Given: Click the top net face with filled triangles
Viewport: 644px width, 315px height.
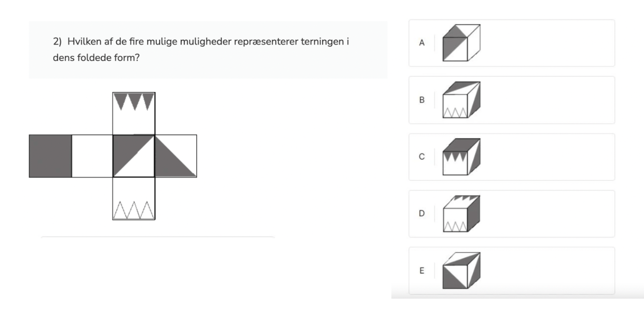Looking at the screenshot, I should [x=133, y=114].
